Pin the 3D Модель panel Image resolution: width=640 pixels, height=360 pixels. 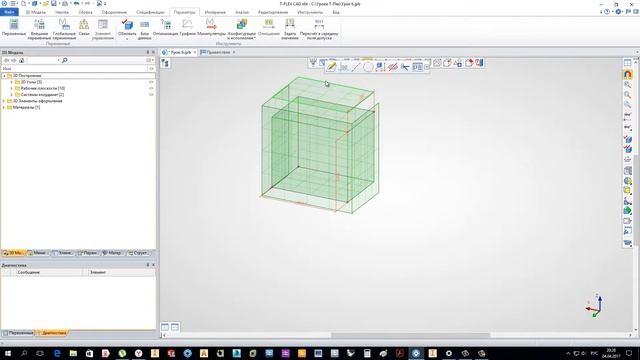point(148,52)
